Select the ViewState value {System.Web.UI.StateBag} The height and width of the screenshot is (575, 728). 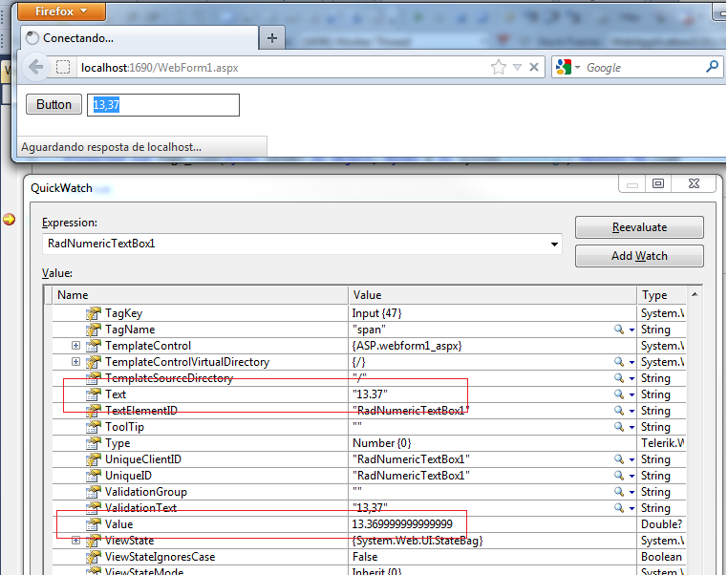click(x=418, y=541)
